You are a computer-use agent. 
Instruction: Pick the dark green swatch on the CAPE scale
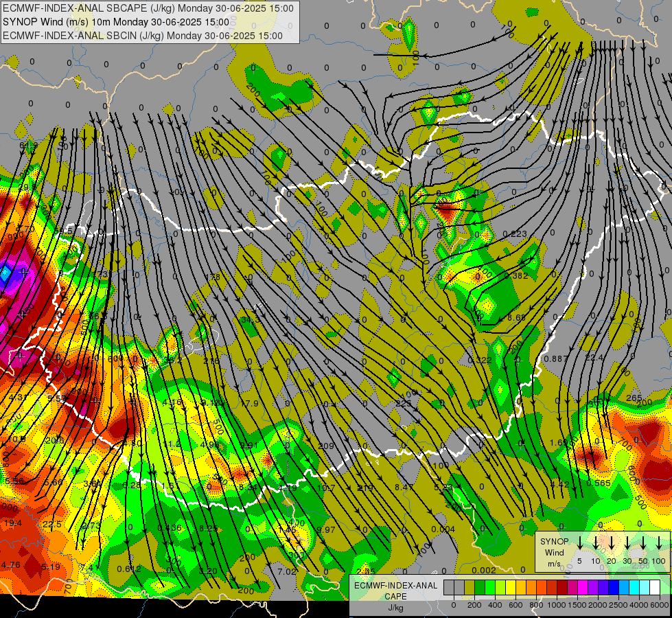480,587
